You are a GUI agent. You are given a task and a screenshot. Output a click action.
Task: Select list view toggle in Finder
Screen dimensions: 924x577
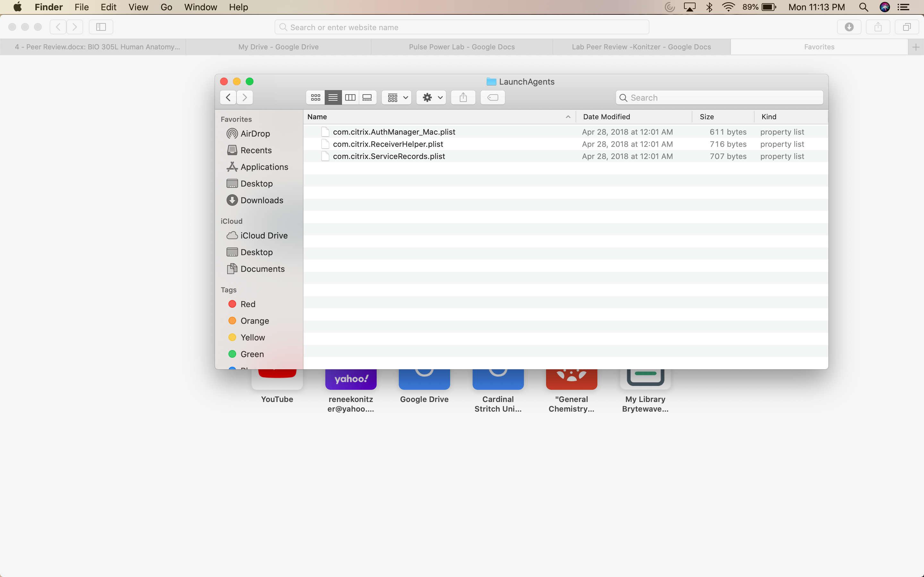[333, 98]
